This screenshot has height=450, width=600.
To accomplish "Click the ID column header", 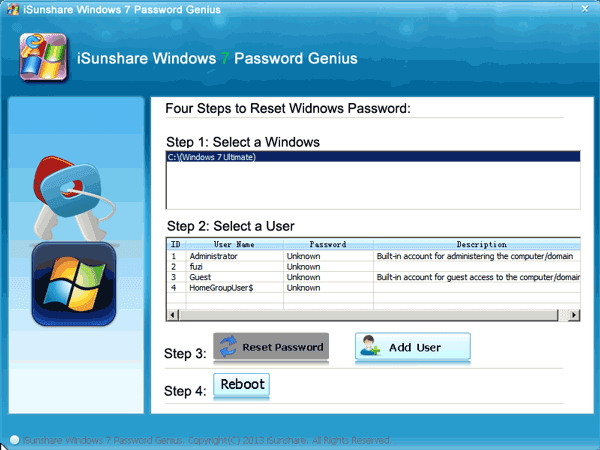I will [176, 244].
